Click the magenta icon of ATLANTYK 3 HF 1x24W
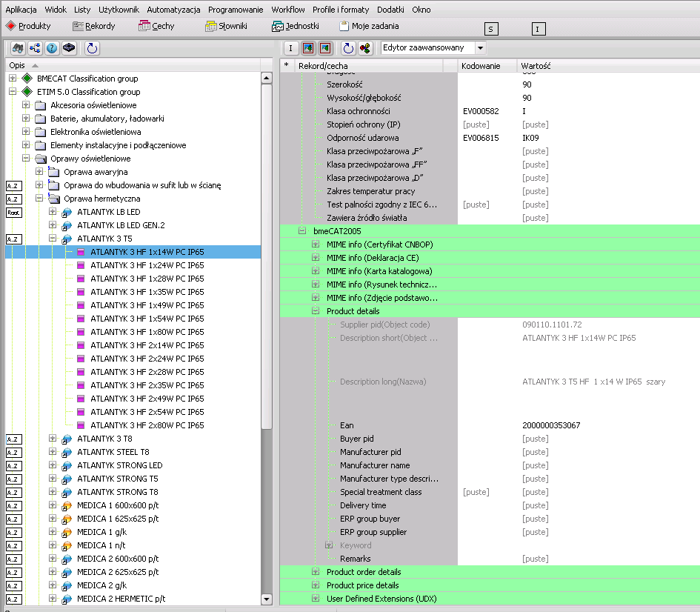This screenshot has width=700, height=612. 81,265
